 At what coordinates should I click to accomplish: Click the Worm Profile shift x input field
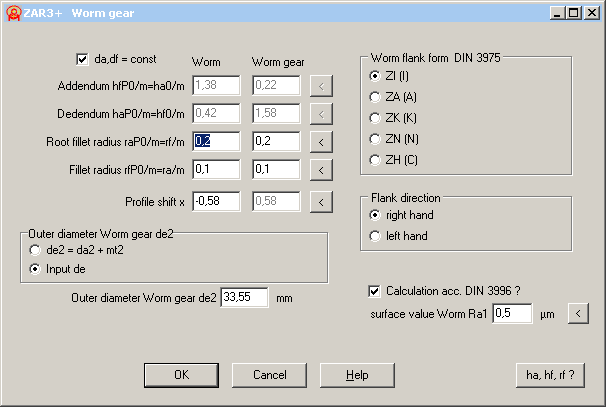pyautogui.click(x=216, y=202)
